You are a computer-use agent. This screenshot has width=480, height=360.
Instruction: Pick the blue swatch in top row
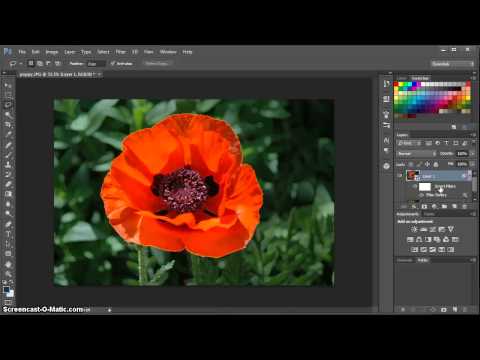(x=415, y=84)
